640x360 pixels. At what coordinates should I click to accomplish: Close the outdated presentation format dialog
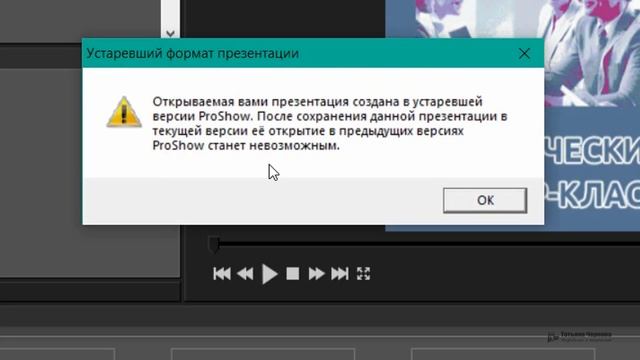(x=524, y=53)
